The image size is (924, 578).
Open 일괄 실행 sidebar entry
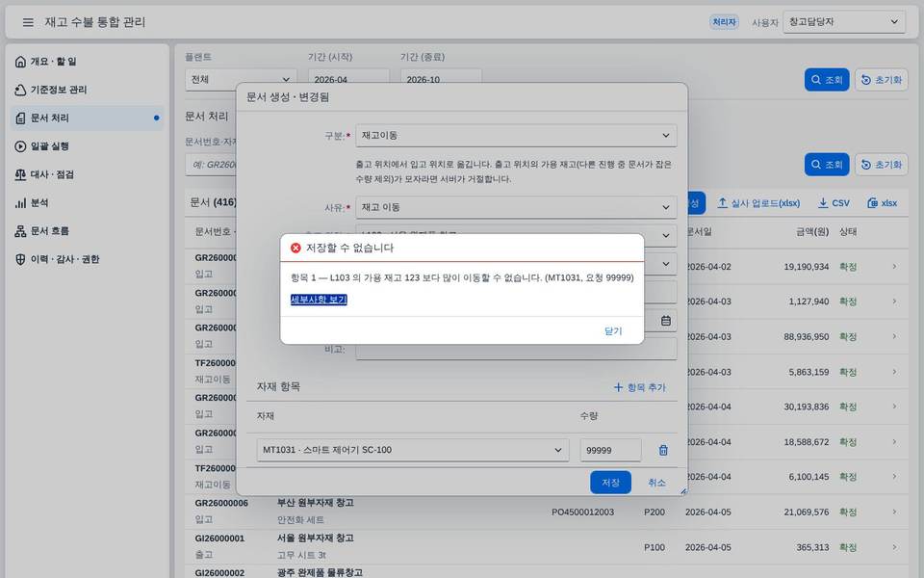pyautogui.click(x=88, y=146)
